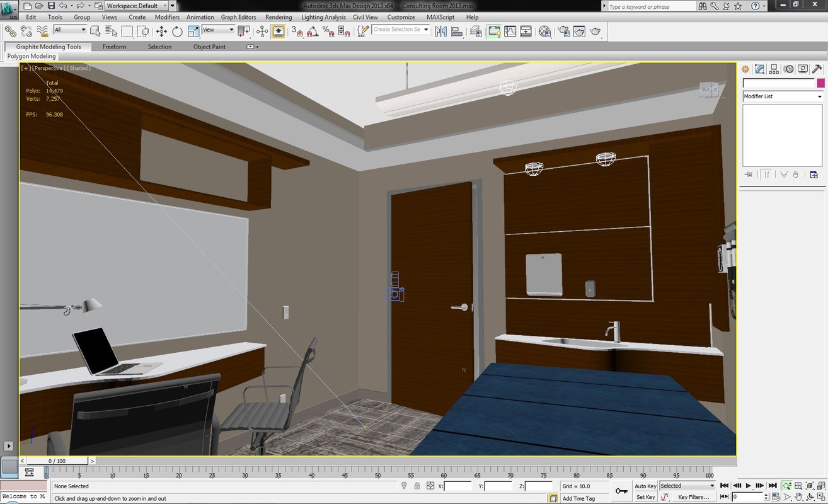
Task: Select the Select and Rotate tool
Action: point(177,31)
